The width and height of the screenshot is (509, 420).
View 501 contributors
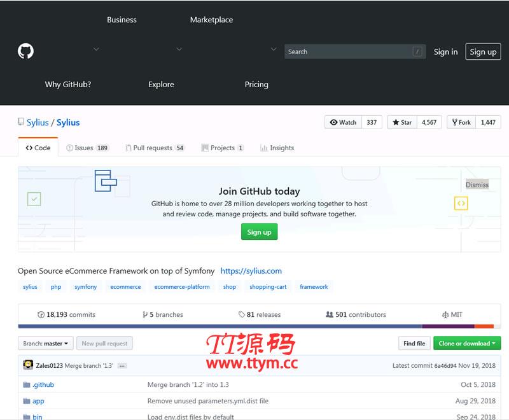[x=356, y=314]
